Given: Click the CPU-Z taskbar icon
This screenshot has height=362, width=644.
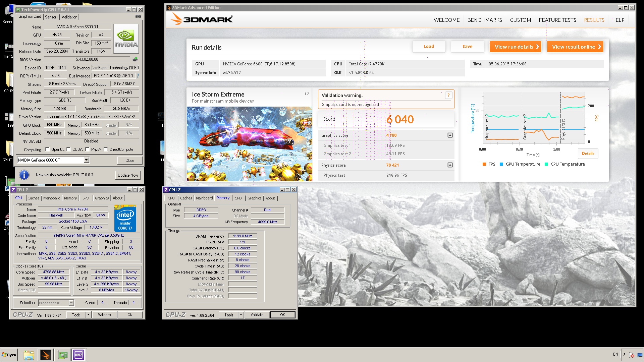Looking at the screenshot, I should 78,355.
